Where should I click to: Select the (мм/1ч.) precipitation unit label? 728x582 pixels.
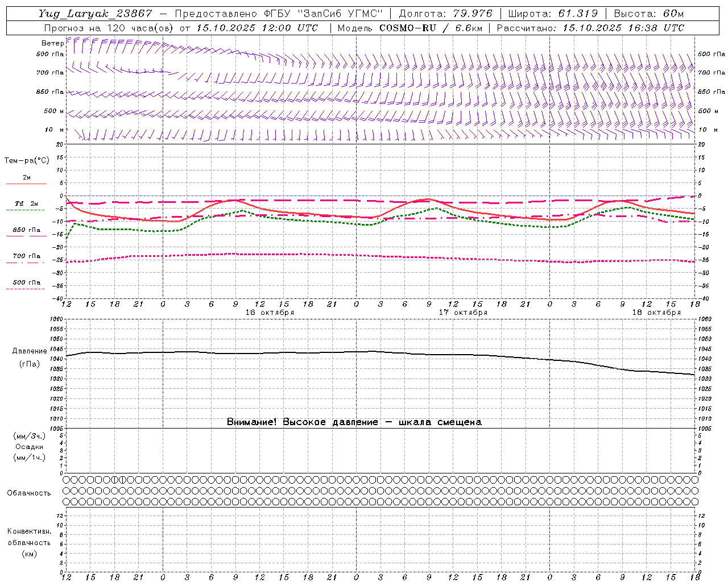click(x=30, y=458)
